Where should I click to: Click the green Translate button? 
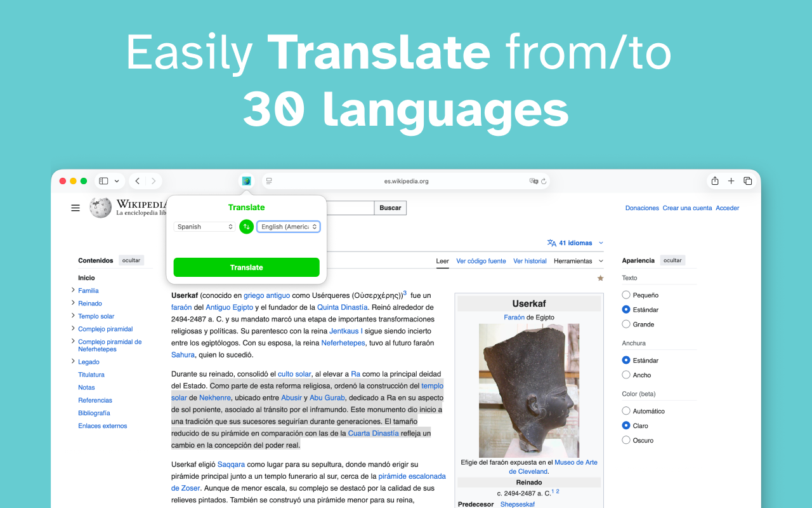[x=246, y=267]
